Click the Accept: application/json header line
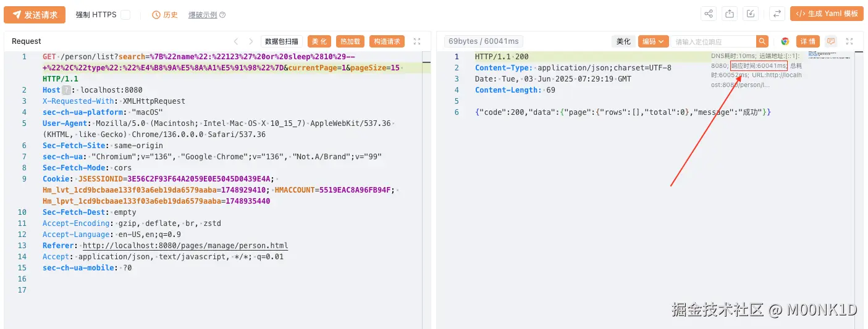Viewport: 868px width, 329px height. coord(163,257)
